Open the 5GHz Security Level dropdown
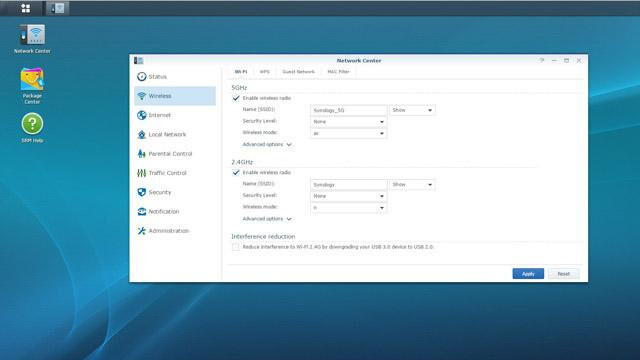 (x=349, y=122)
